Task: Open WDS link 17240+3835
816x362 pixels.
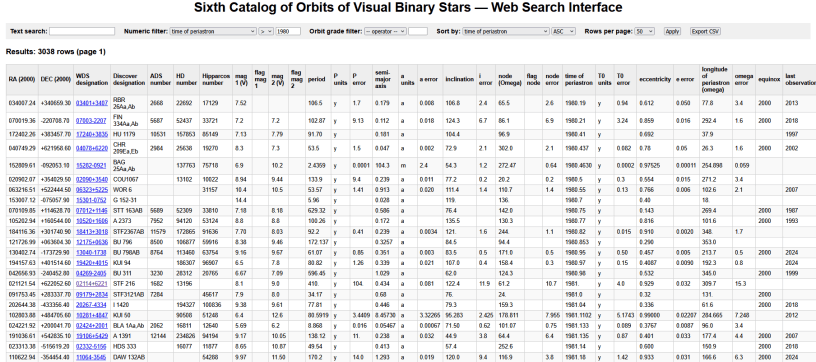Action: [x=92, y=134]
